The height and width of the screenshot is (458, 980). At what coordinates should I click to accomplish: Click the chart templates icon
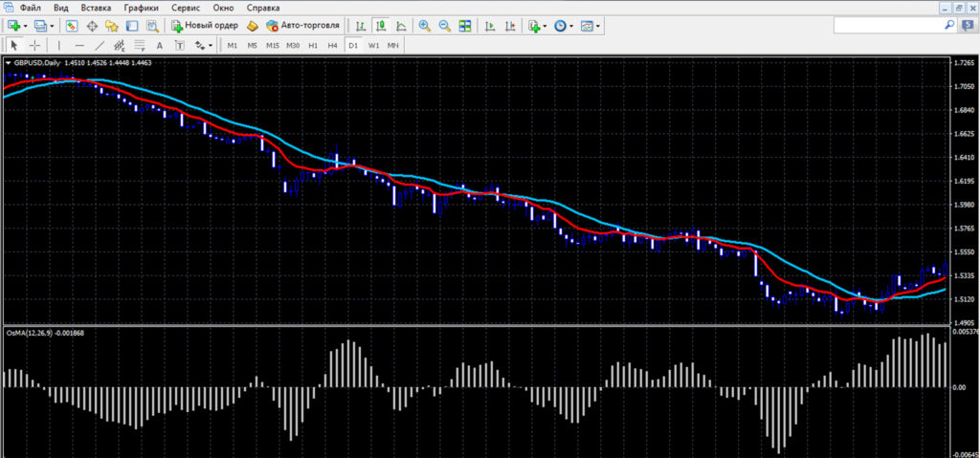coord(587,26)
